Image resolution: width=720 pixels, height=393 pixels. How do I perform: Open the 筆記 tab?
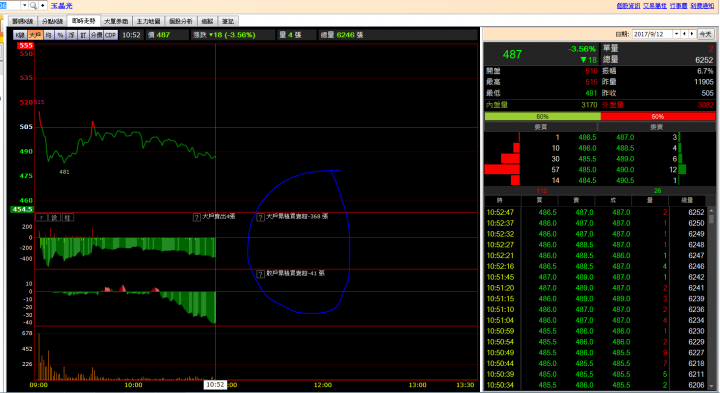coord(228,21)
